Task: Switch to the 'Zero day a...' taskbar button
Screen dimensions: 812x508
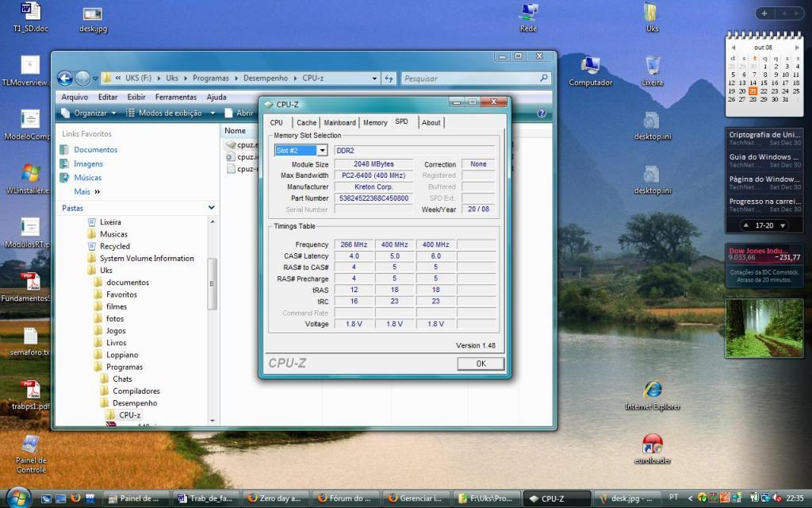Action: 274,498
